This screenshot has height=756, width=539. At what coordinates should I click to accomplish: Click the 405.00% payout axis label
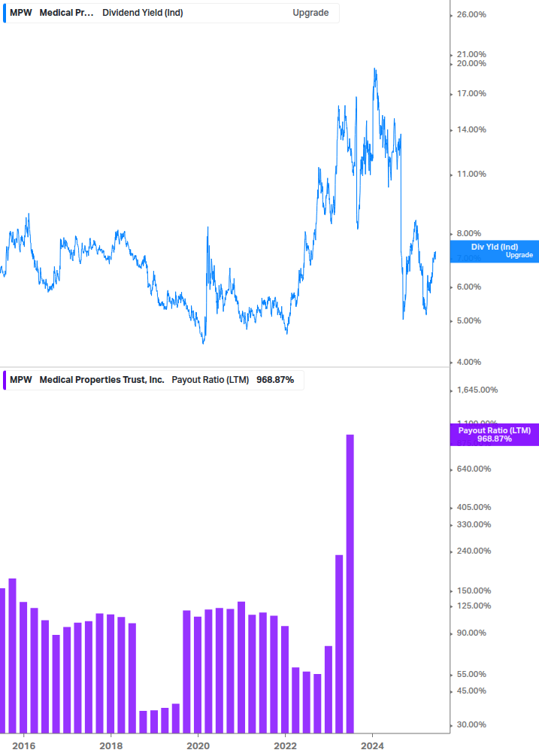(474, 507)
